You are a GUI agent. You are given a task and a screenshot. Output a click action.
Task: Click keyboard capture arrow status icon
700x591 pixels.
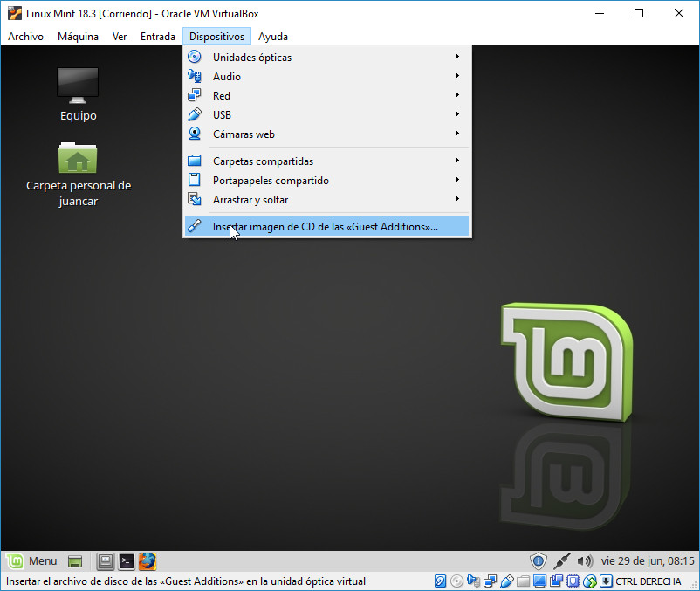pyautogui.click(x=606, y=581)
